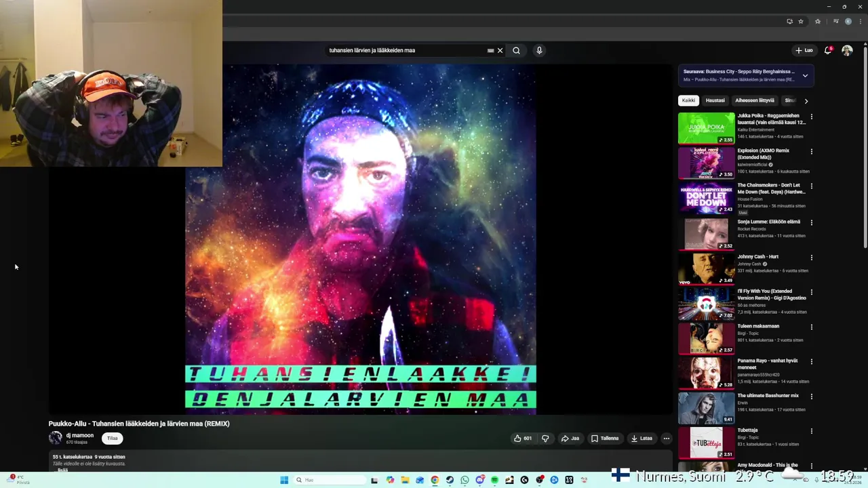Open dj mamoon channel avatar
The width and height of the screenshot is (868, 488).
click(55, 438)
